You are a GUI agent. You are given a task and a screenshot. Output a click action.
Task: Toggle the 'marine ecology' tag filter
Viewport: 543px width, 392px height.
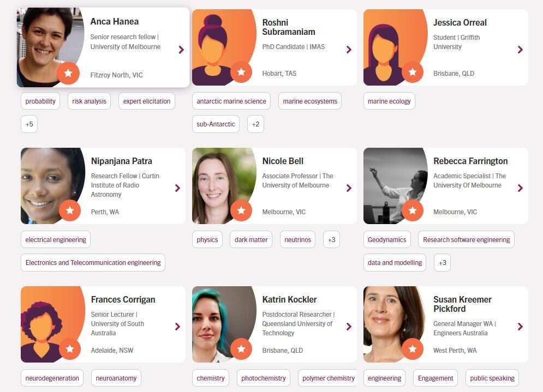click(389, 101)
